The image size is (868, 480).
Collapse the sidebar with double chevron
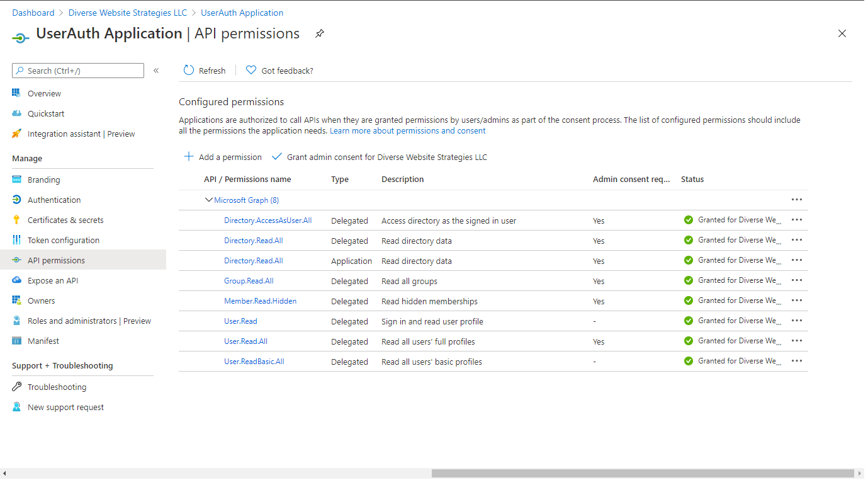[156, 71]
